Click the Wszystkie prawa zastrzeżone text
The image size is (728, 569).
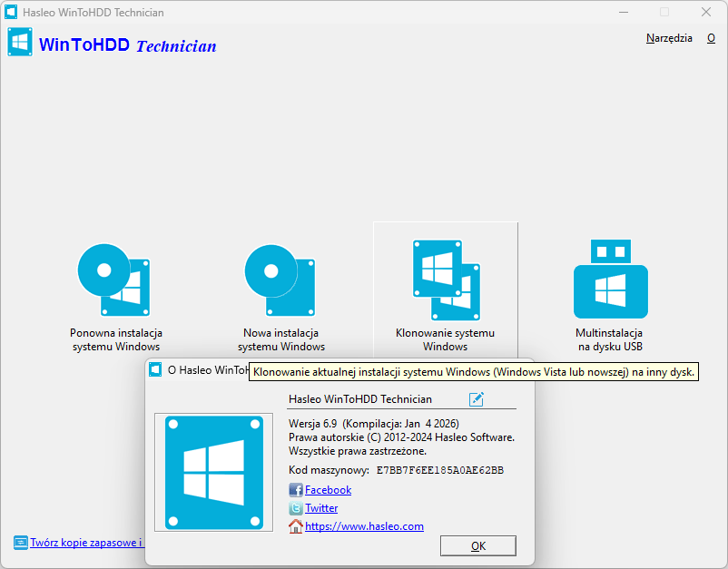click(x=358, y=451)
